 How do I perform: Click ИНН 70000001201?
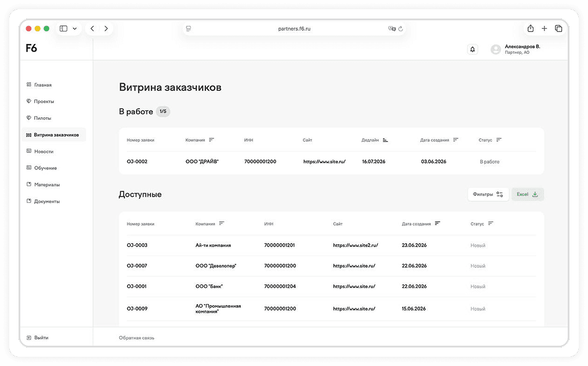[x=280, y=245]
